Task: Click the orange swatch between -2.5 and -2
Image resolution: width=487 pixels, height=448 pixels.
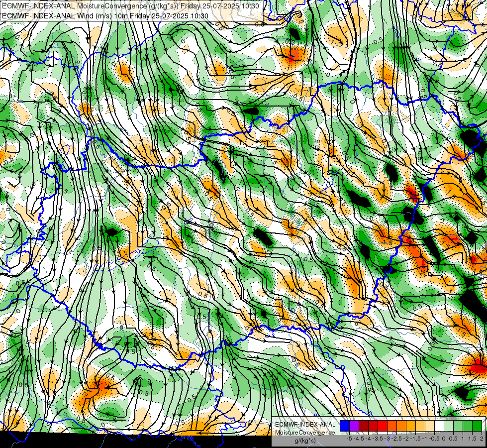Action: (x=401, y=426)
